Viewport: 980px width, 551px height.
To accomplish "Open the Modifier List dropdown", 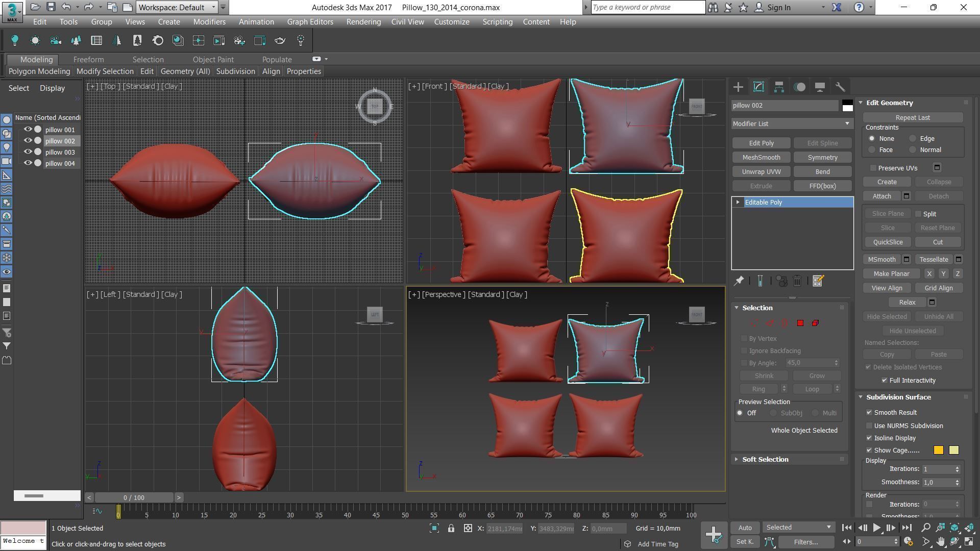I will pos(792,123).
